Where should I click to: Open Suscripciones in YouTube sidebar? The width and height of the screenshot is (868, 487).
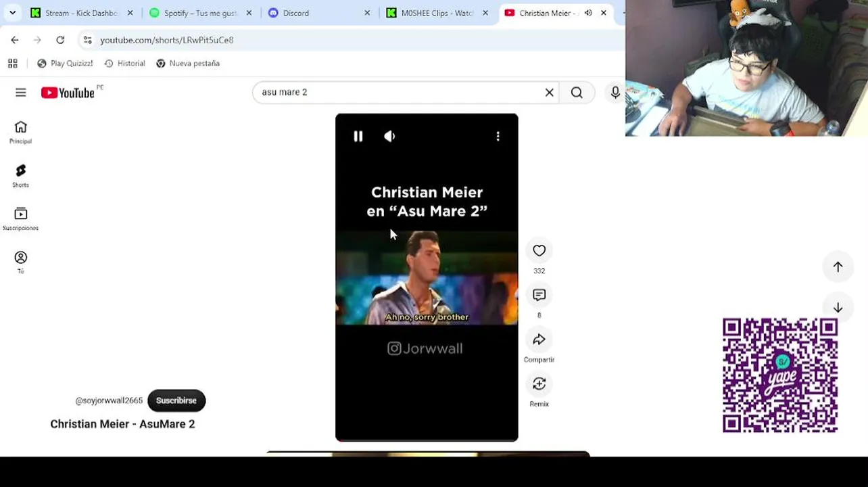(21, 218)
